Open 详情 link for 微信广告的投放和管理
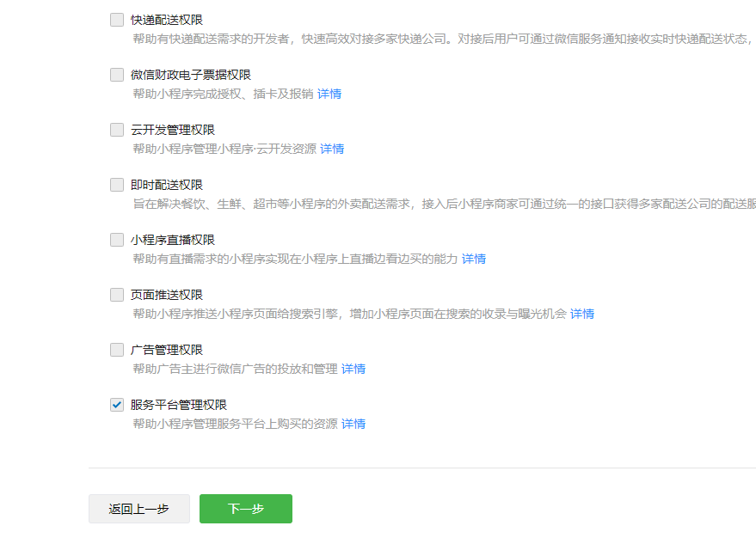 (353, 369)
